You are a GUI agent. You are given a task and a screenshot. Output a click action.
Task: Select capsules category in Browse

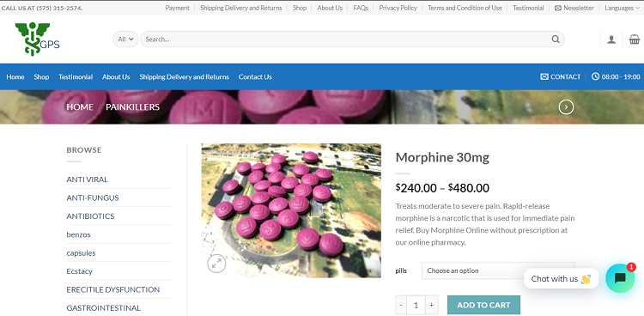click(81, 253)
